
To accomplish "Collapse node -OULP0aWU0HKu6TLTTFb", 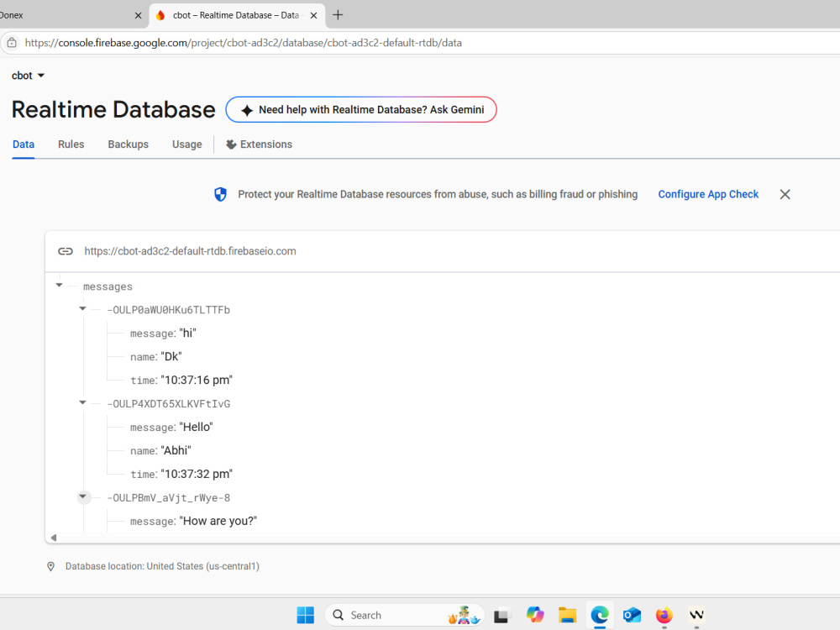I will 82,308.
